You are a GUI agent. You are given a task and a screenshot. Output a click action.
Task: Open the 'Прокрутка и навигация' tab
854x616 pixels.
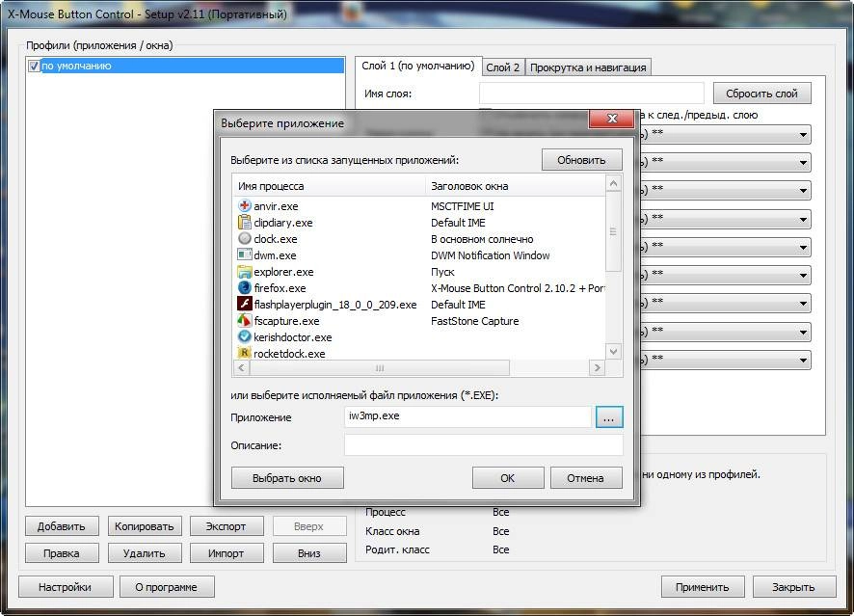(x=588, y=67)
